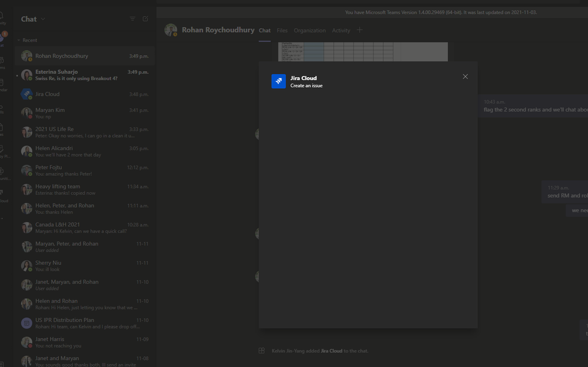Open the Activity tab in the chat header
This screenshot has height=367, width=588.
pos(341,31)
